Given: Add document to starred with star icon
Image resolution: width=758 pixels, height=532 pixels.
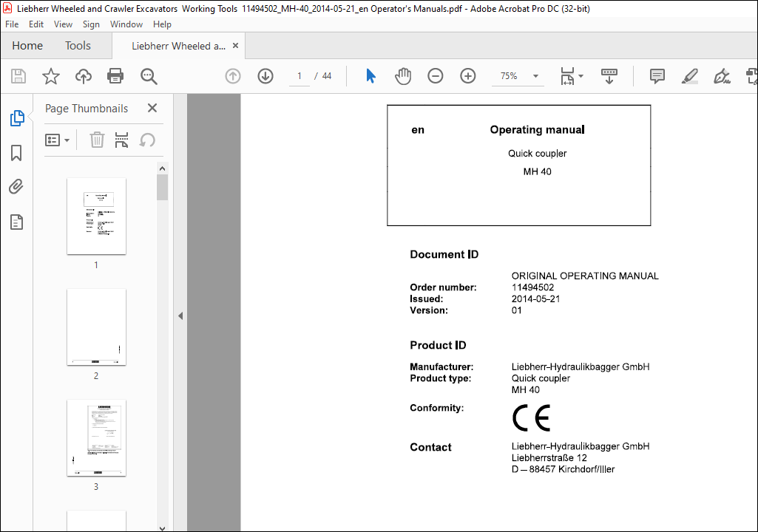Looking at the screenshot, I should pos(51,76).
